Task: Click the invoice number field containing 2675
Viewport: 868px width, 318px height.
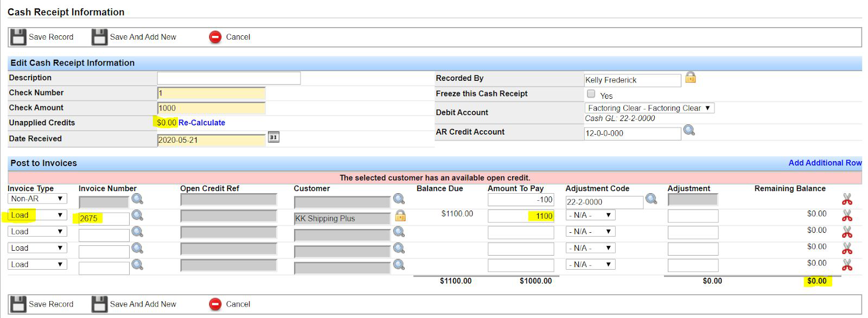Action: (104, 219)
